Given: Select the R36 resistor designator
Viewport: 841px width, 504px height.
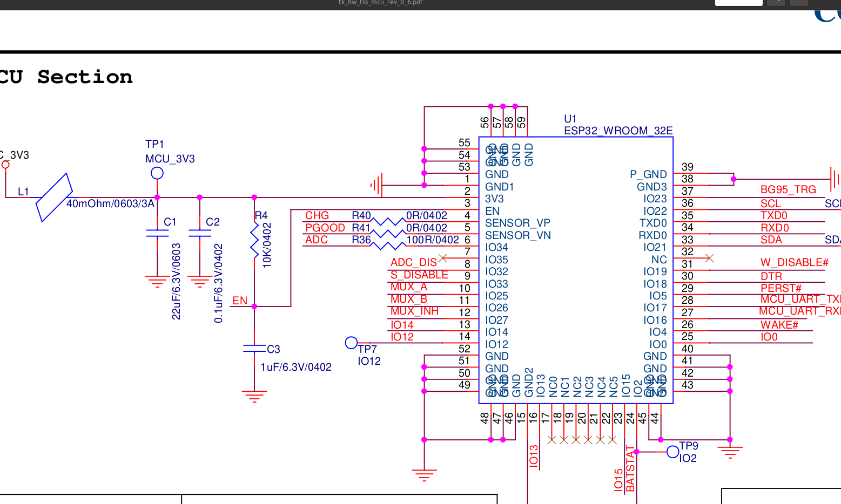Looking at the screenshot, I should click(x=361, y=240).
